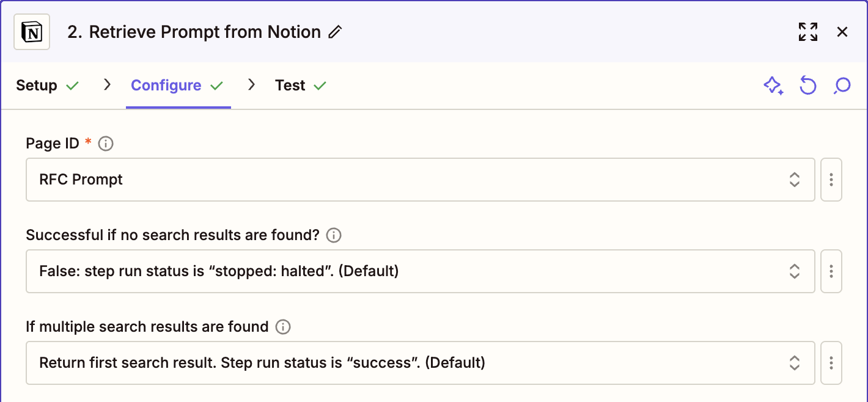This screenshot has width=868, height=402.
Task: Click the AI sparkle icon
Action: 773,86
